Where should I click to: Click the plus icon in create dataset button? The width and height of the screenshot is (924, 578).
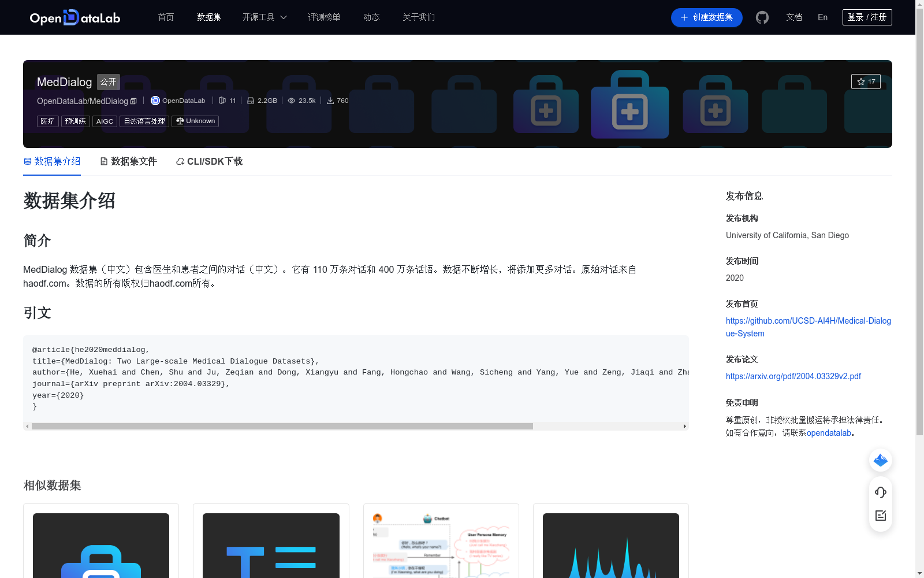(x=684, y=17)
